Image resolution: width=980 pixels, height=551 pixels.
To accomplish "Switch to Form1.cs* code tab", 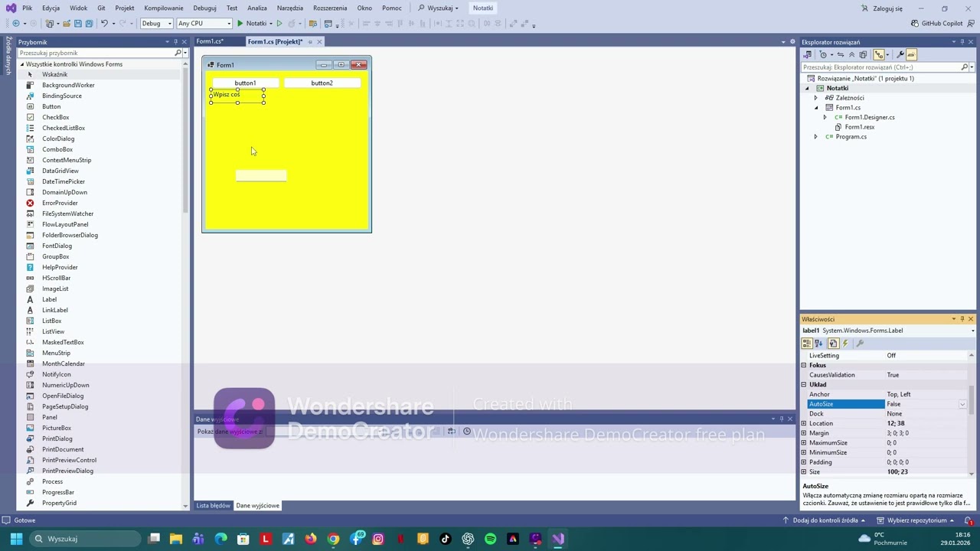I will [x=210, y=41].
